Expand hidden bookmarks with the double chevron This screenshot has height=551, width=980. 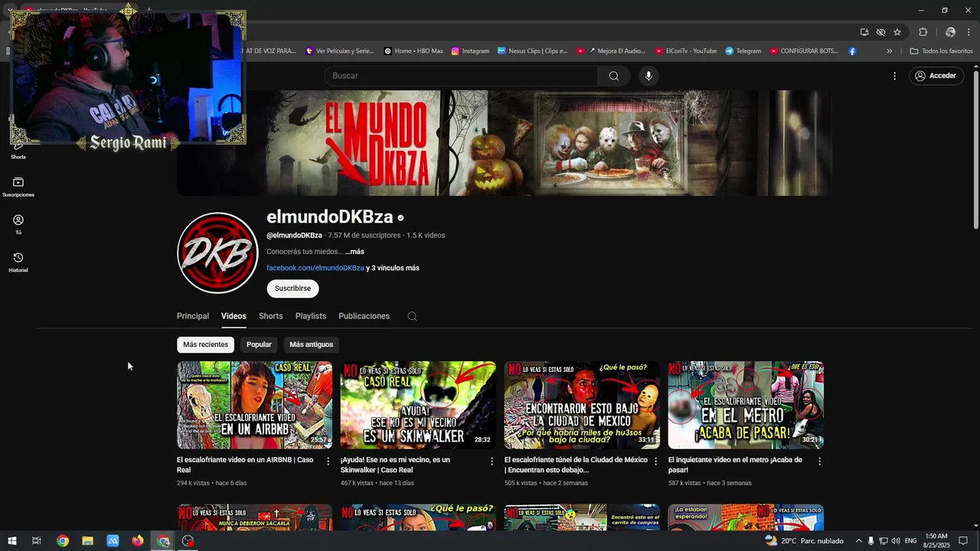(889, 51)
